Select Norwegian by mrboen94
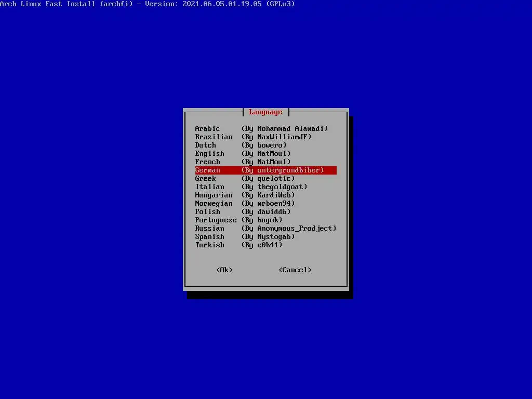Image resolution: width=532 pixels, height=399 pixels. [265, 203]
